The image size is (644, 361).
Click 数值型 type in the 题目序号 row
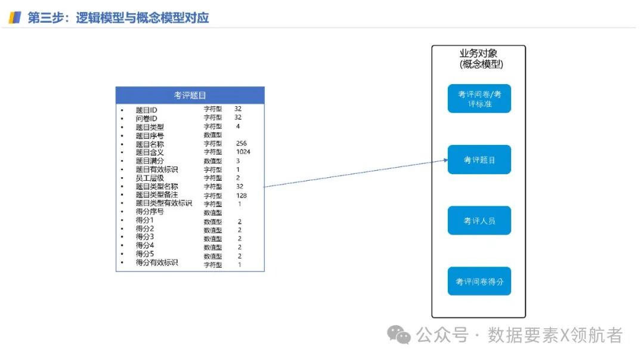(x=213, y=135)
